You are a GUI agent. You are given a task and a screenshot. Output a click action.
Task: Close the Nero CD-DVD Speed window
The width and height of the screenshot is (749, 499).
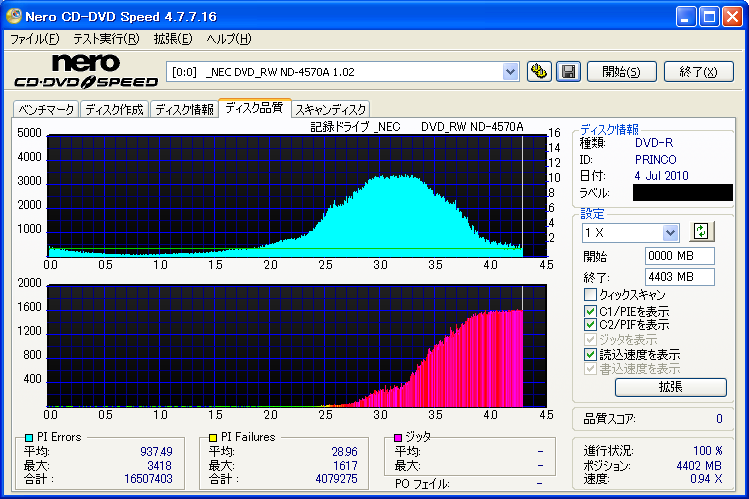(x=732, y=17)
